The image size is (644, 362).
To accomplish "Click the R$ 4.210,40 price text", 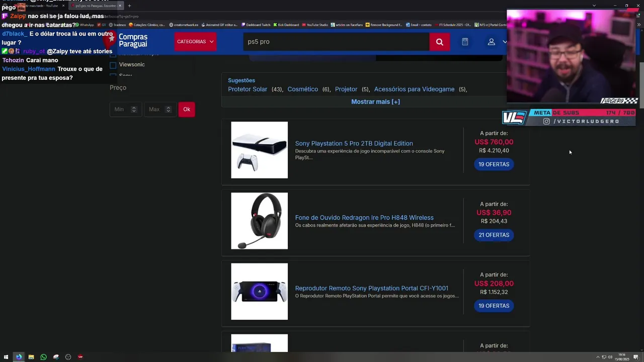I will pos(494,150).
